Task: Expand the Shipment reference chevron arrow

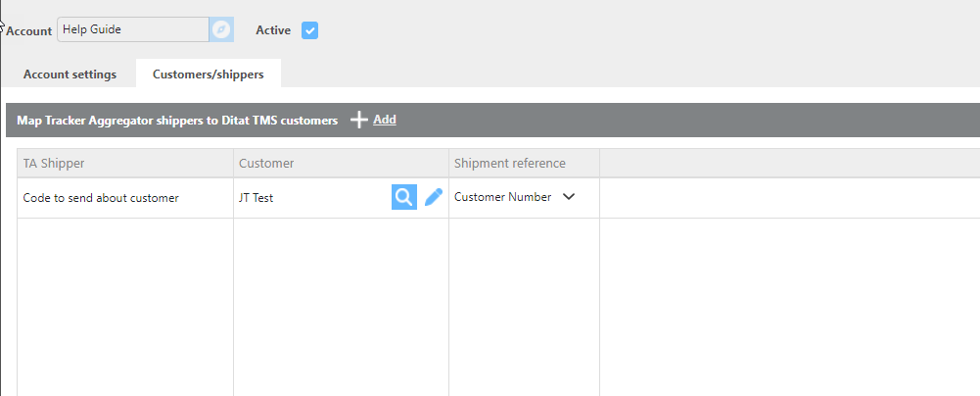Action: pyautogui.click(x=568, y=196)
